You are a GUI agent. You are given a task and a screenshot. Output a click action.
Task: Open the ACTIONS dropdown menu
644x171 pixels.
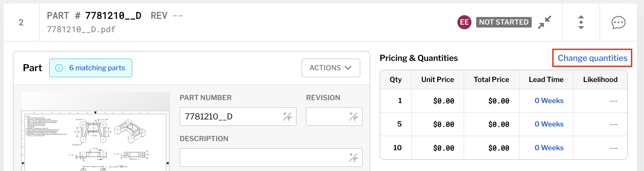point(330,68)
